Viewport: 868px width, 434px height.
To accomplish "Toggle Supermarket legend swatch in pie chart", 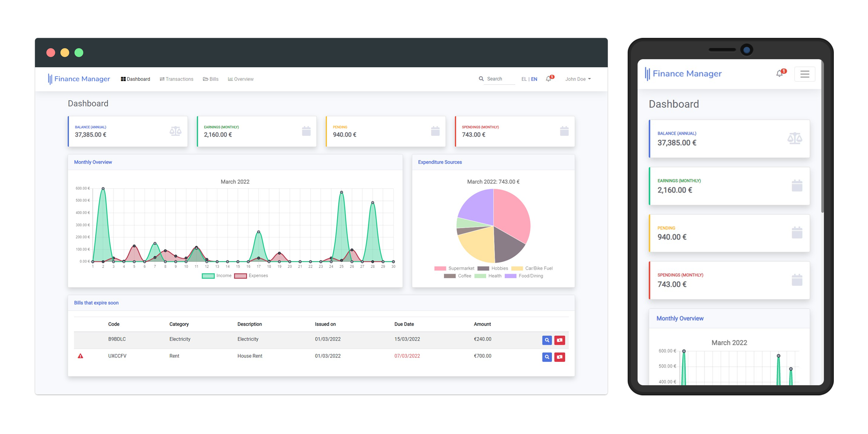I will click(440, 268).
